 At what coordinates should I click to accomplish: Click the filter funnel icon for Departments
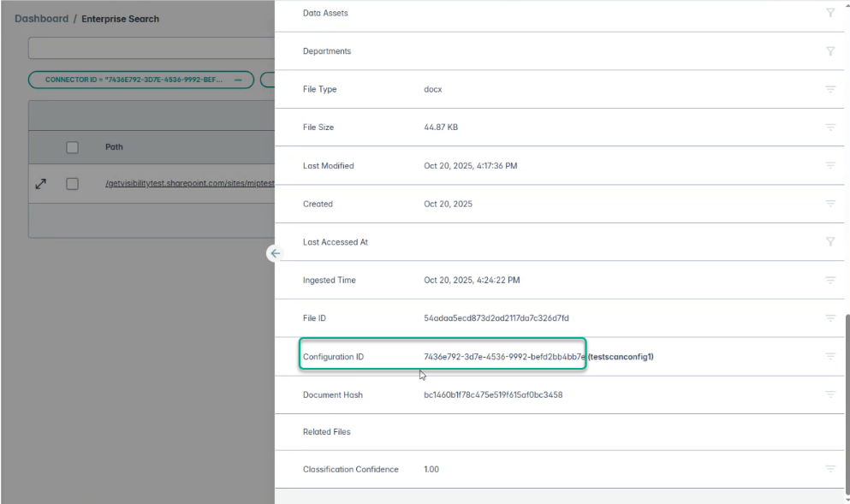[x=829, y=51]
